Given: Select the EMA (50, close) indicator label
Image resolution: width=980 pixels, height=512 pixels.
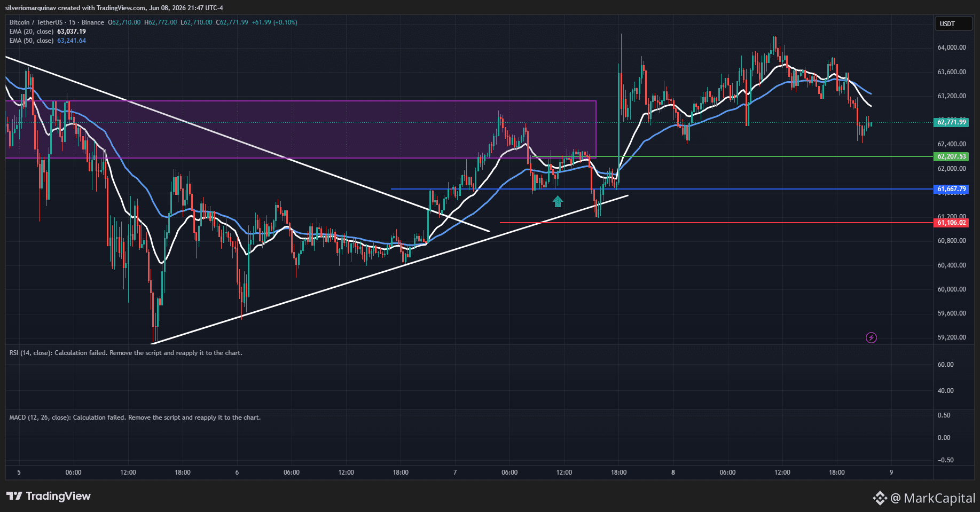Looking at the screenshot, I should pyautogui.click(x=32, y=41).
